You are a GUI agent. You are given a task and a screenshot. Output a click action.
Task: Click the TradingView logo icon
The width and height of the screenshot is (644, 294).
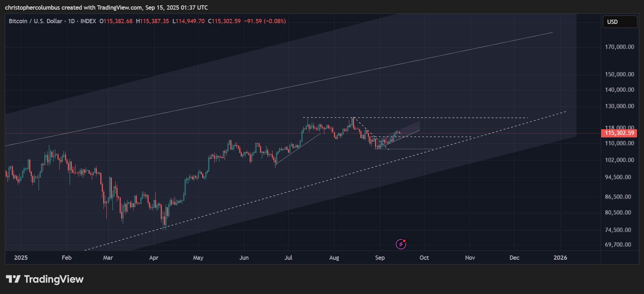point(13,279)
